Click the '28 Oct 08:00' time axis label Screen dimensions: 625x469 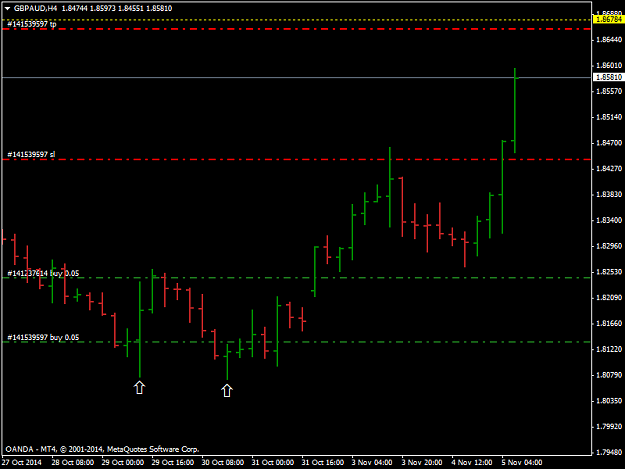pyautogui.click(x=73, y=463)
